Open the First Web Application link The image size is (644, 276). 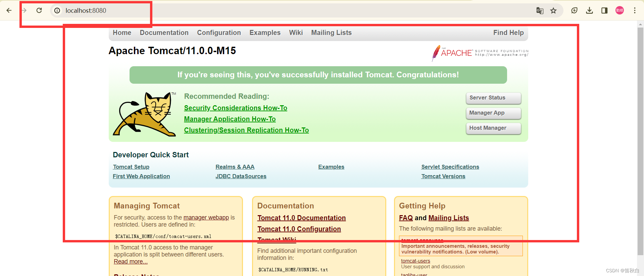coord(141,176)
